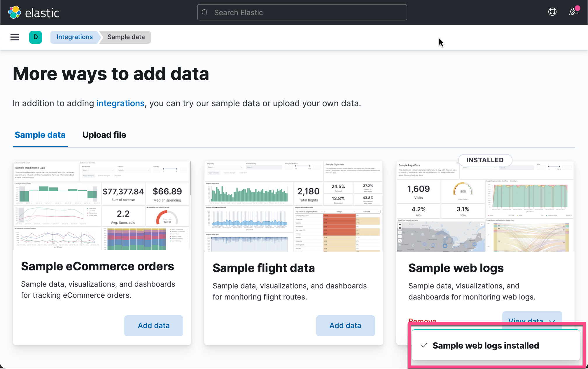Add data for Sample flight data
The image size is (588, 369).
point(345,326)
